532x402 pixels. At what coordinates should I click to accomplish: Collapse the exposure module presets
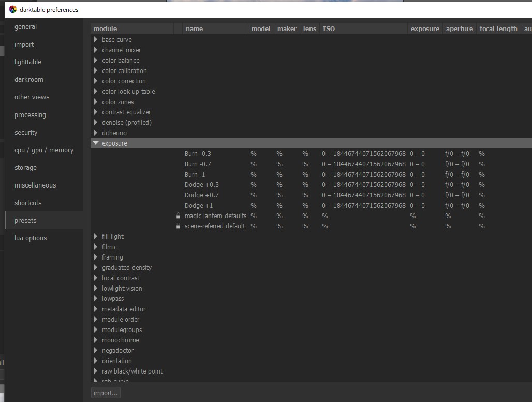point(96,143)
